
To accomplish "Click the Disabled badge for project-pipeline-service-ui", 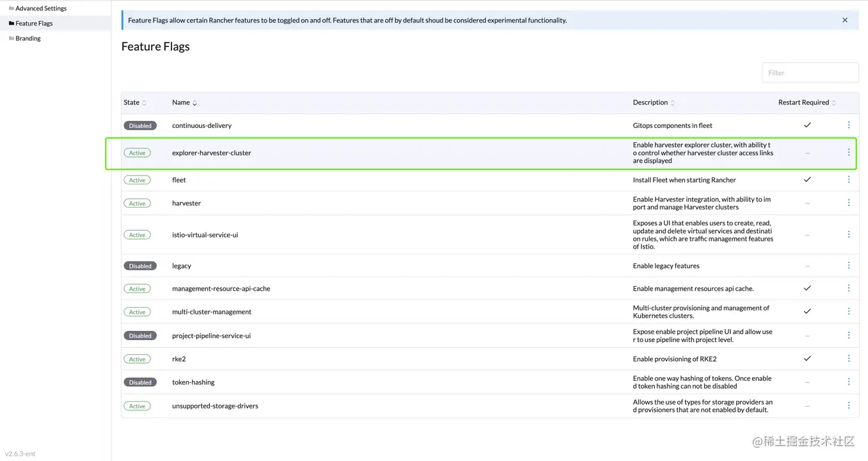I will pos(140,336).
